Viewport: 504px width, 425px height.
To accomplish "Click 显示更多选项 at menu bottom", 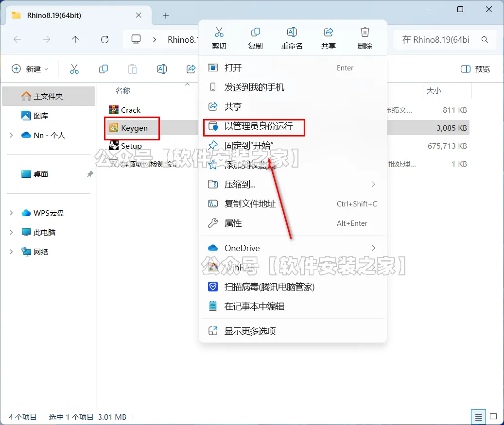I will coord(293,331).
